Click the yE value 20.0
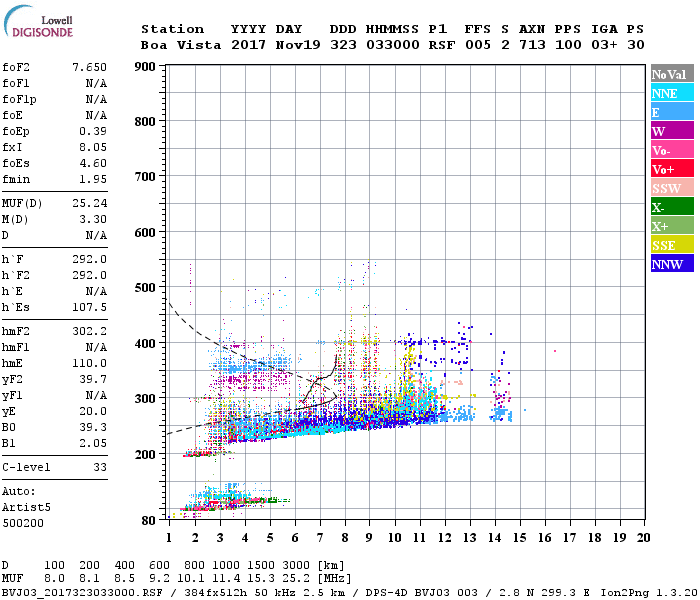This screenshot has height=600, width=700. pos(93,412)
